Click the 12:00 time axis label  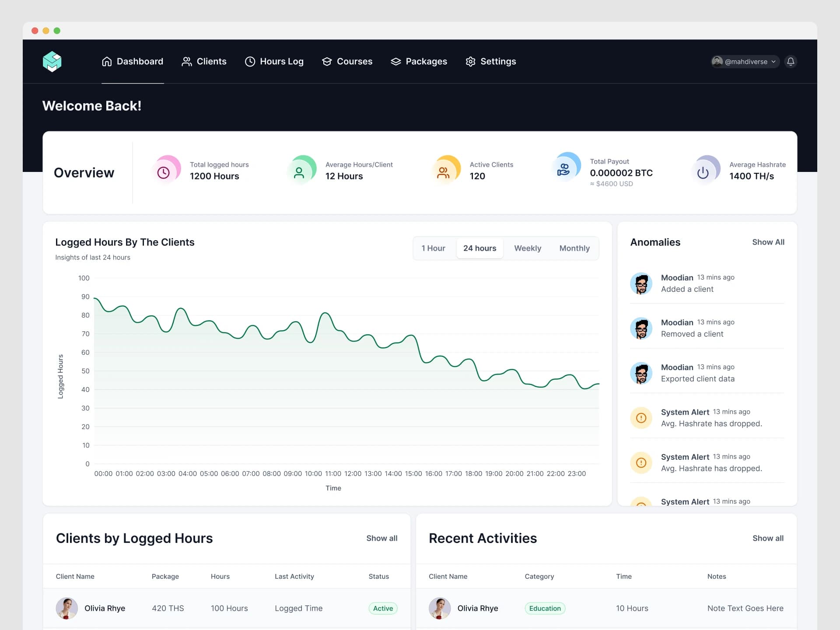click(353, 473)
